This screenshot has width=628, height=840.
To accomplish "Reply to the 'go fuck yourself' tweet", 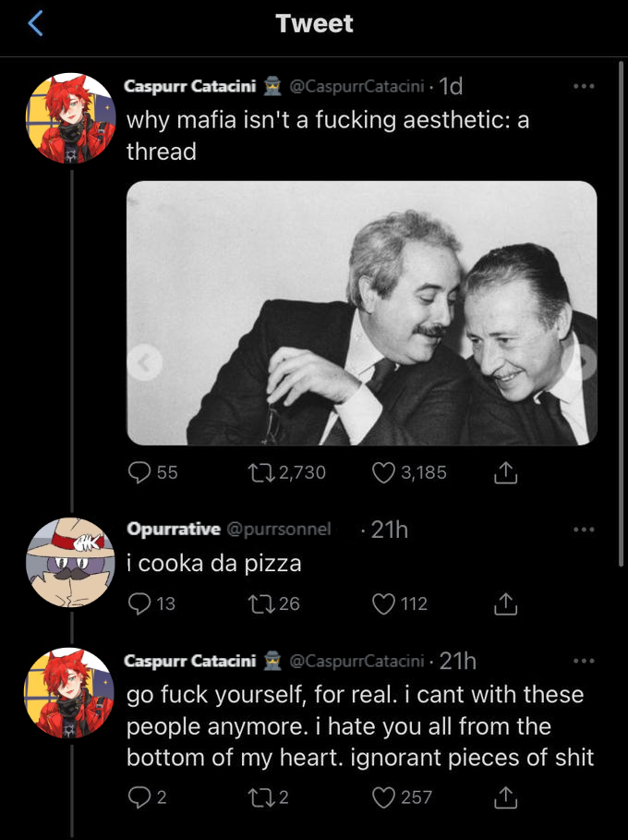I will tap(139, 797).
